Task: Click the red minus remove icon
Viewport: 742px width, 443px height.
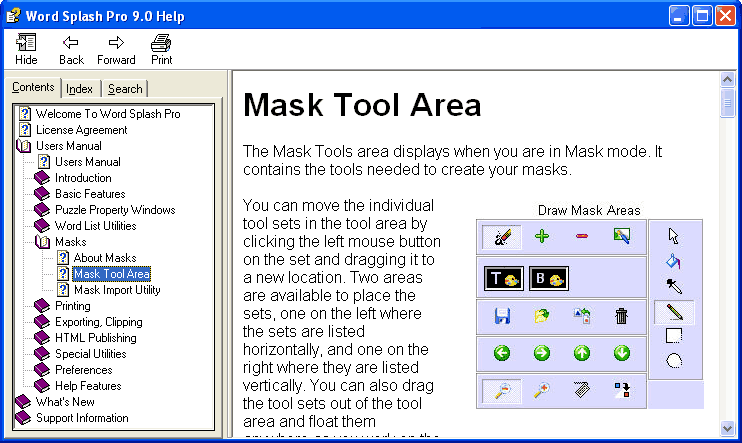Action: [x=582, y=236]
